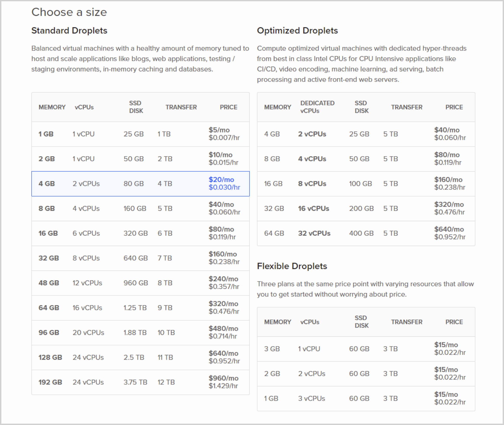504x425 pixels.
Task: Click the 1.25 TB SSD disk value
Action: tap(135, 308)
